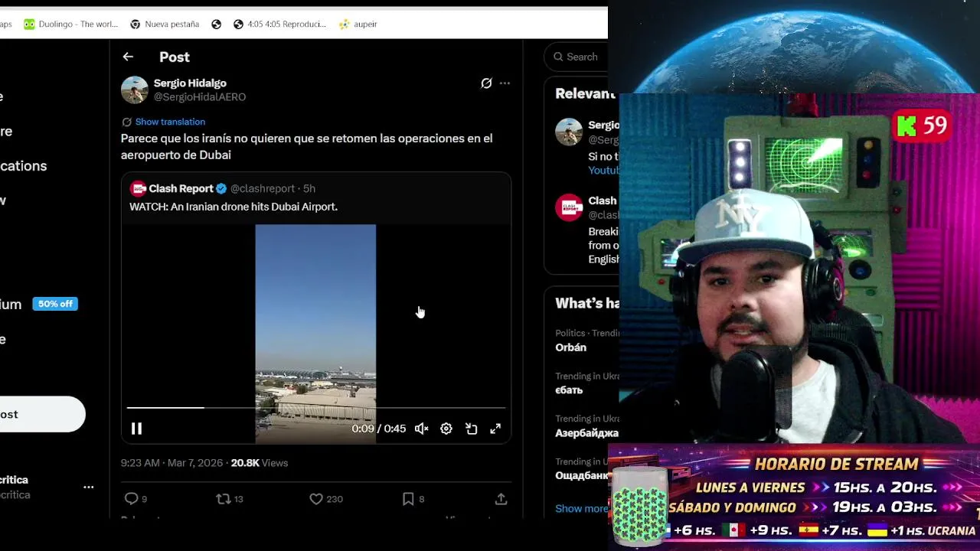
Task: Open the Duolingo bookmark
Action: click(70, 24)
